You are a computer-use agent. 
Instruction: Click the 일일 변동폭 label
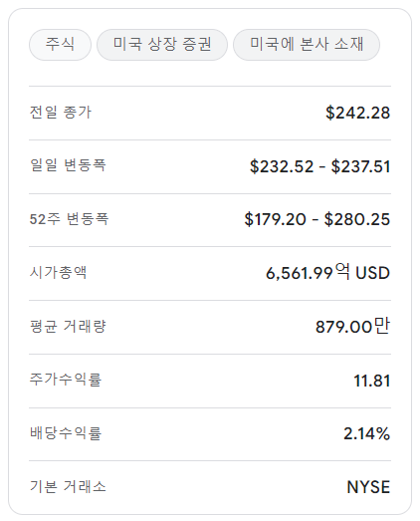(x=68, y=165)
